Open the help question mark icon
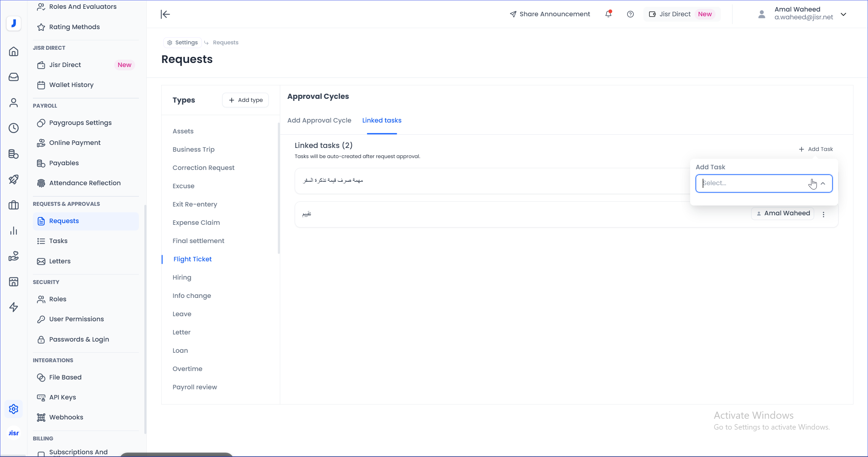This screenshot has width=868, height=457. (630, 14)
